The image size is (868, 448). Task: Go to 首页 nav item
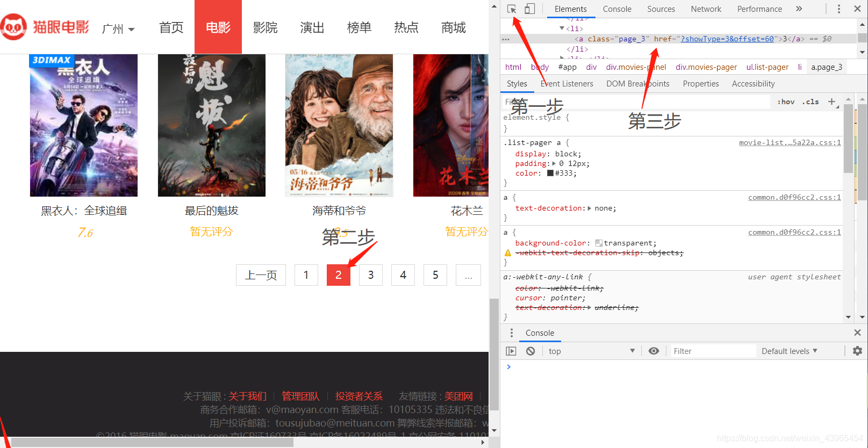(171, 27)
